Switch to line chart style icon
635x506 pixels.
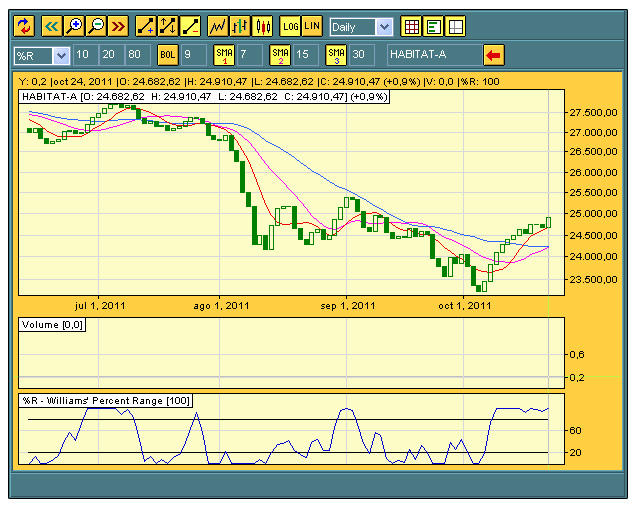[217, 27]
